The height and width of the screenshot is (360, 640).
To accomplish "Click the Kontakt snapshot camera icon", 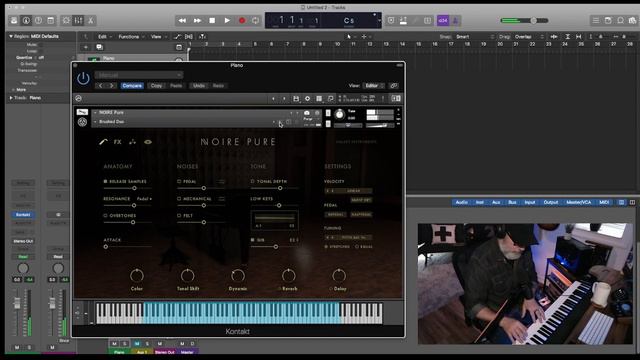I will tap(307, 113).
